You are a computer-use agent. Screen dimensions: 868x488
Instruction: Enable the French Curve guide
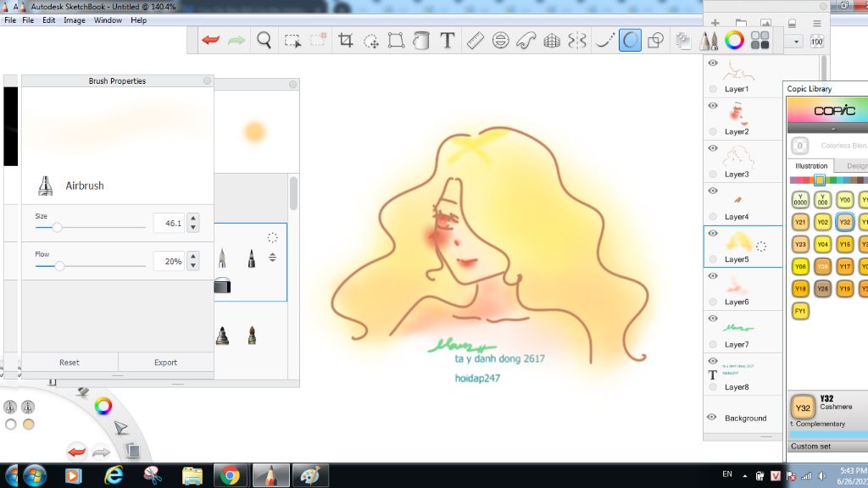[526, 41]
